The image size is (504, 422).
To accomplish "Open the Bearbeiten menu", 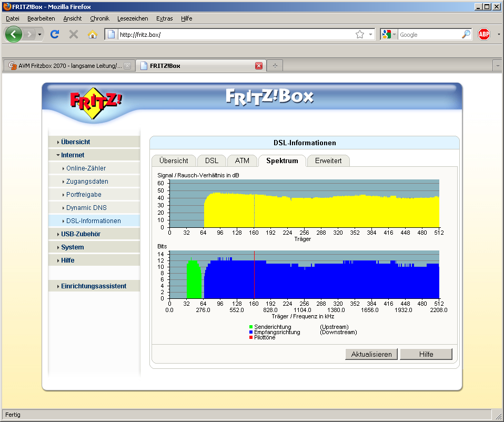I will pyautogui.click(x=41, y=18).
